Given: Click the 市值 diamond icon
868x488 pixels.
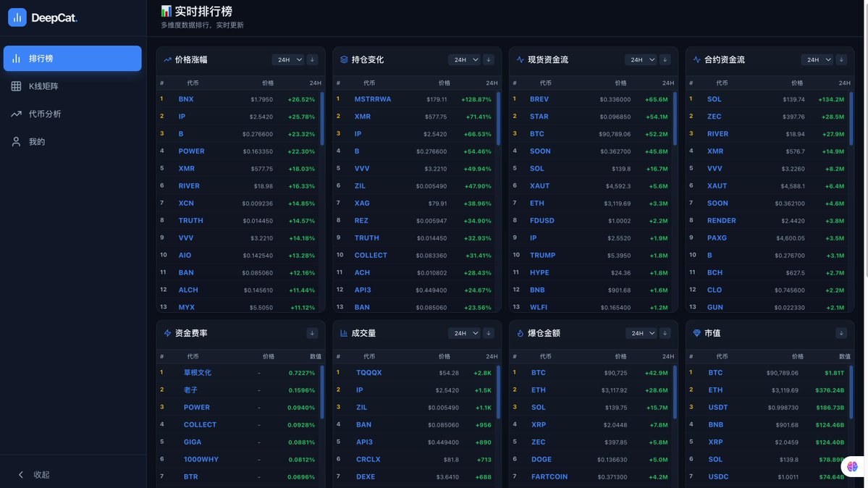Looking at the screenshot, I should click(696, 333).
